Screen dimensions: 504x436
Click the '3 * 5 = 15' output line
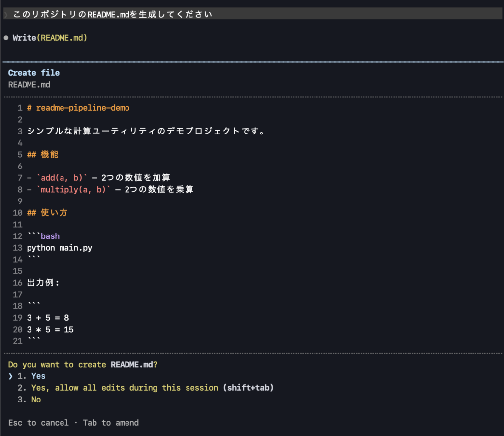50,329
